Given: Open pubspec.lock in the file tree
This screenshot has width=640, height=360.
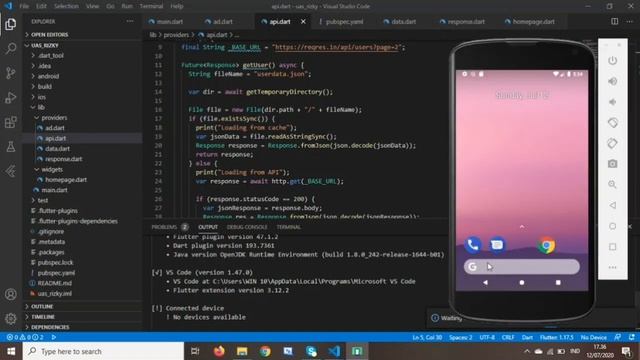Looking at the screenshot, I should click(55, 262).
